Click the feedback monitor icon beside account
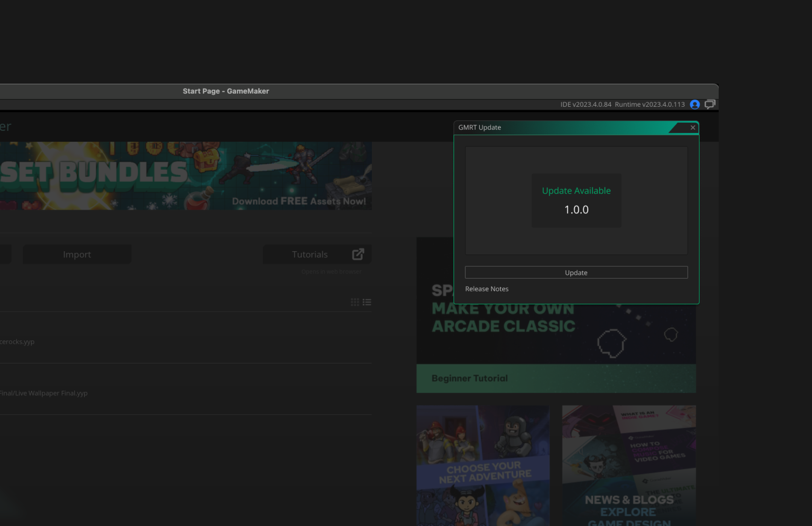 [x=710, y=104]
